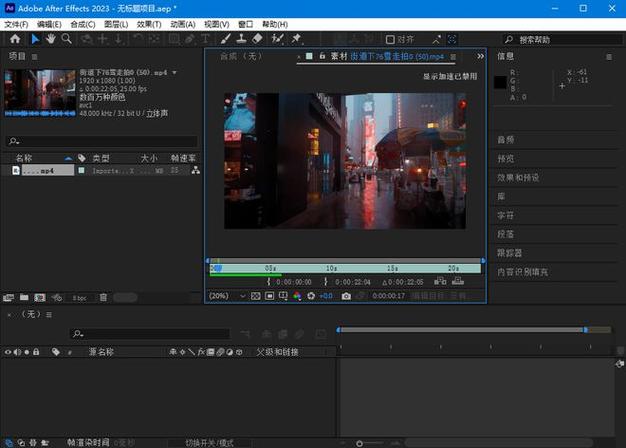The width and height of the screenshot is (626, 448).
Task: Expand the 效果和预设 panel
Action: pyautogui.click(x=518, y=178)
